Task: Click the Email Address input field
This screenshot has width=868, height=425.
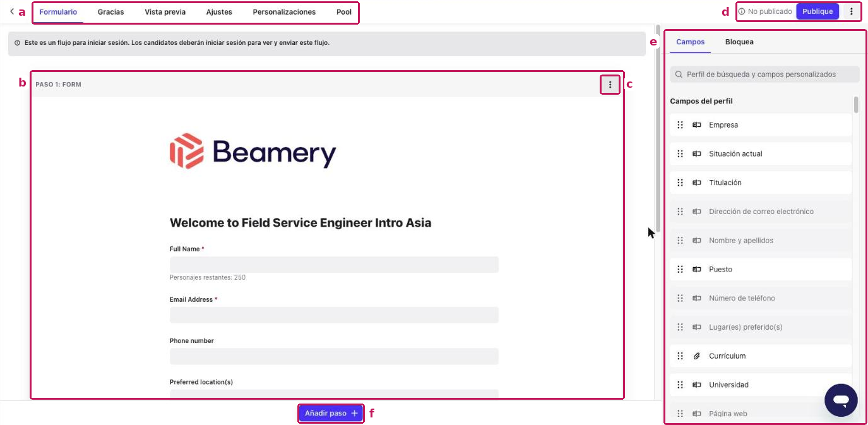Action: 334,315
